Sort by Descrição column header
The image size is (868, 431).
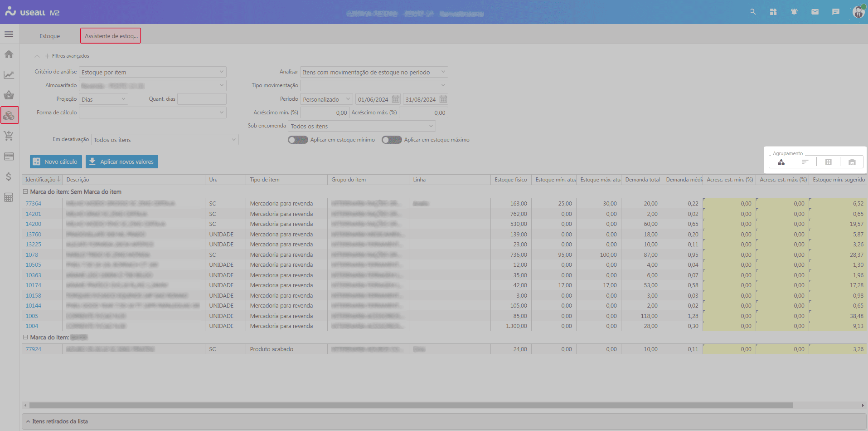tap(134, 180)
